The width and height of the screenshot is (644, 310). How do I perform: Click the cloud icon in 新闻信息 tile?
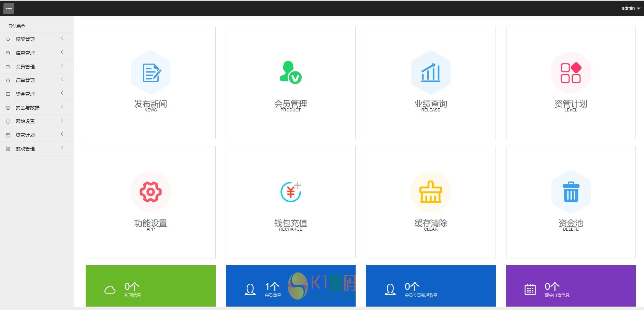pos(110,289)
